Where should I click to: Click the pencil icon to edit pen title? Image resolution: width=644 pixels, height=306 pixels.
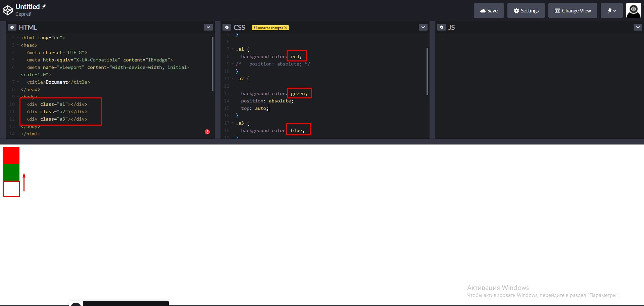pyautogui.click(x=44, y=6)
